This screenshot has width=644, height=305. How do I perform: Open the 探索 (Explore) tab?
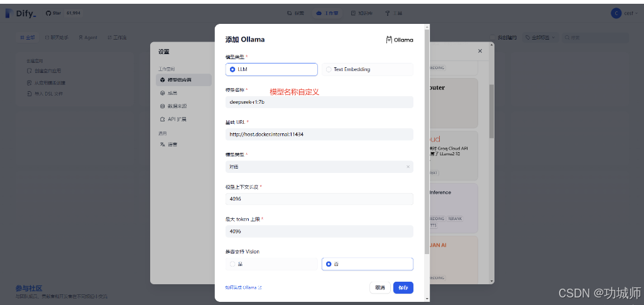coord(296,13)
